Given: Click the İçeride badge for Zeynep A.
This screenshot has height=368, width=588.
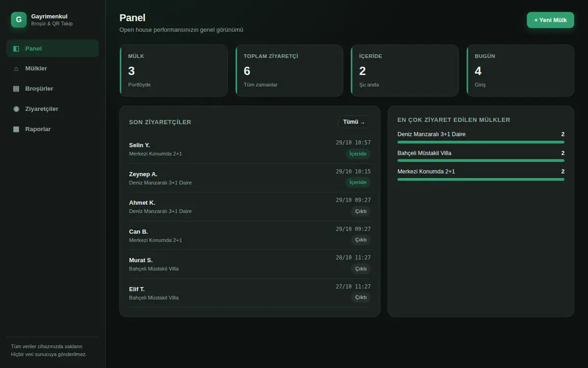Looking at the screenshot, I should click(x=358, y=182).
